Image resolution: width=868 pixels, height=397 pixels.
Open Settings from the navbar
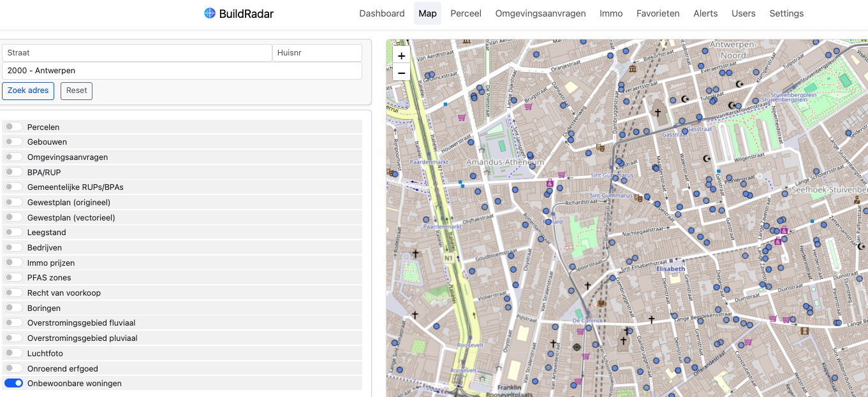786,13
